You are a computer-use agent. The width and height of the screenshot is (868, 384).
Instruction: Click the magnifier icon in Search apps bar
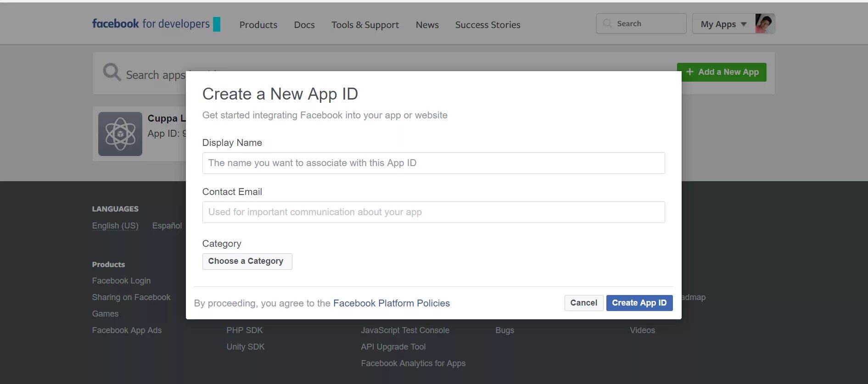112,72
